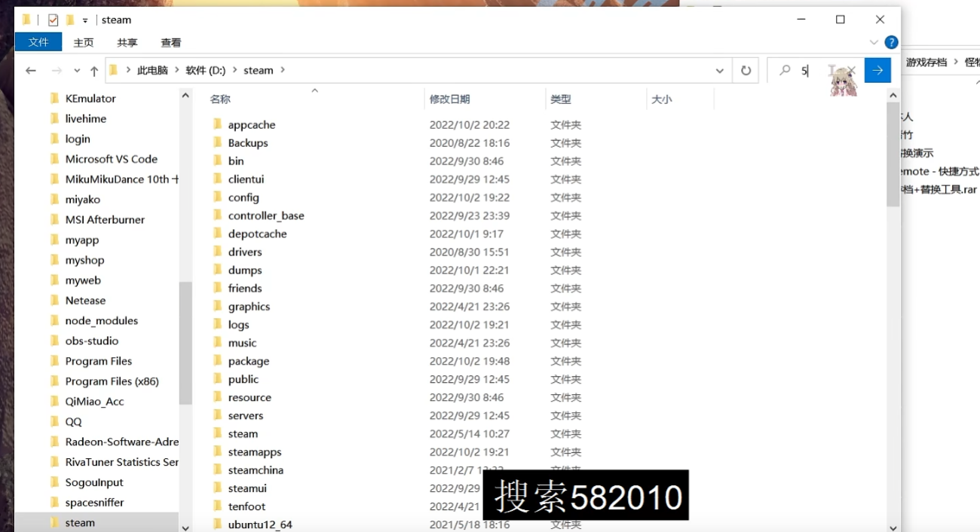Switch to the 查看 ribbon tab
The image size is (980, 532).
(x=171, y=43)
